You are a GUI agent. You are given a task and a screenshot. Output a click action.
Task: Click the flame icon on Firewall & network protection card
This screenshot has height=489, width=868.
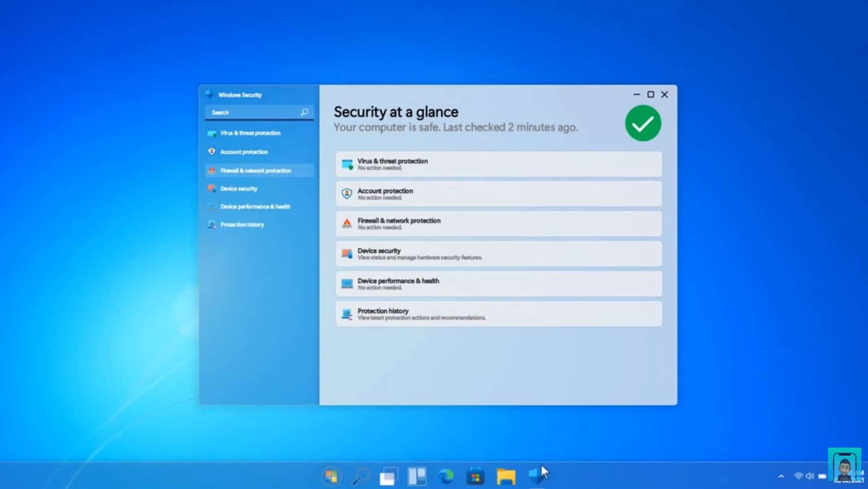[346, 223]
